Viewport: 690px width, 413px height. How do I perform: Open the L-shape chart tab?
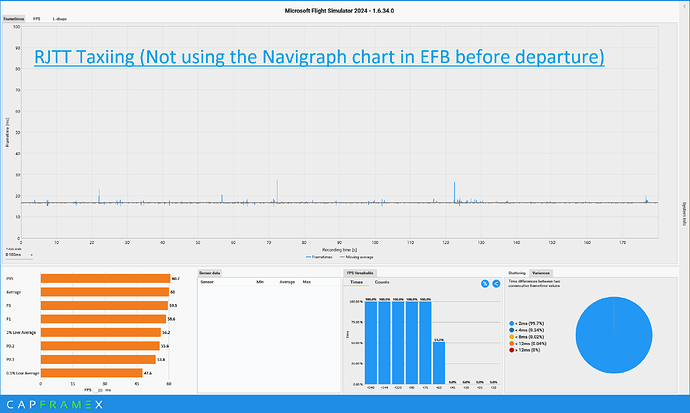click(x=60, y=19)
